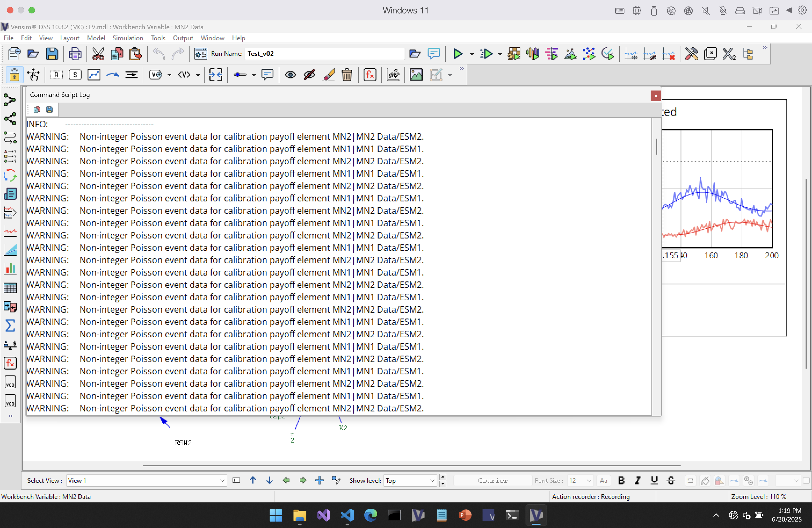Click the New Model icon
Screen dimensions: 812x528
(14, 54)
